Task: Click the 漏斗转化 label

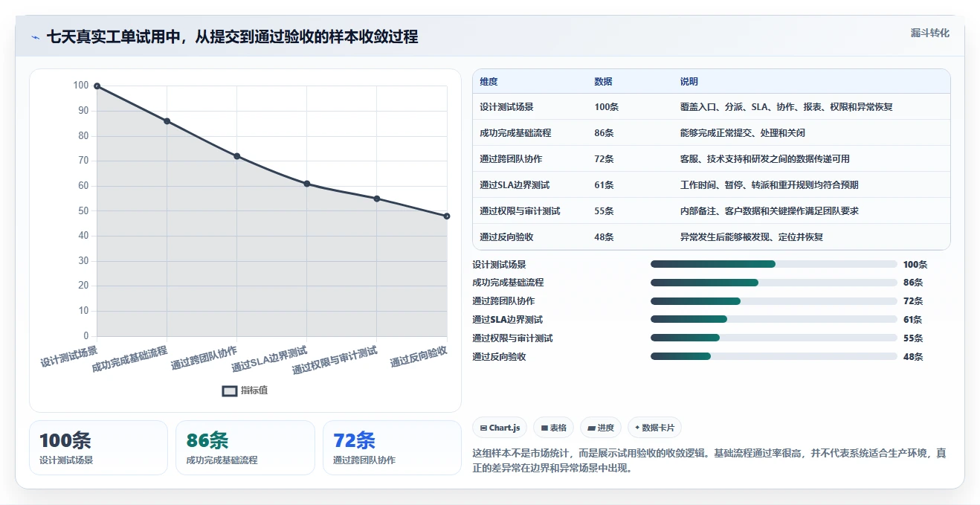Action: click(x=929, y=33)
